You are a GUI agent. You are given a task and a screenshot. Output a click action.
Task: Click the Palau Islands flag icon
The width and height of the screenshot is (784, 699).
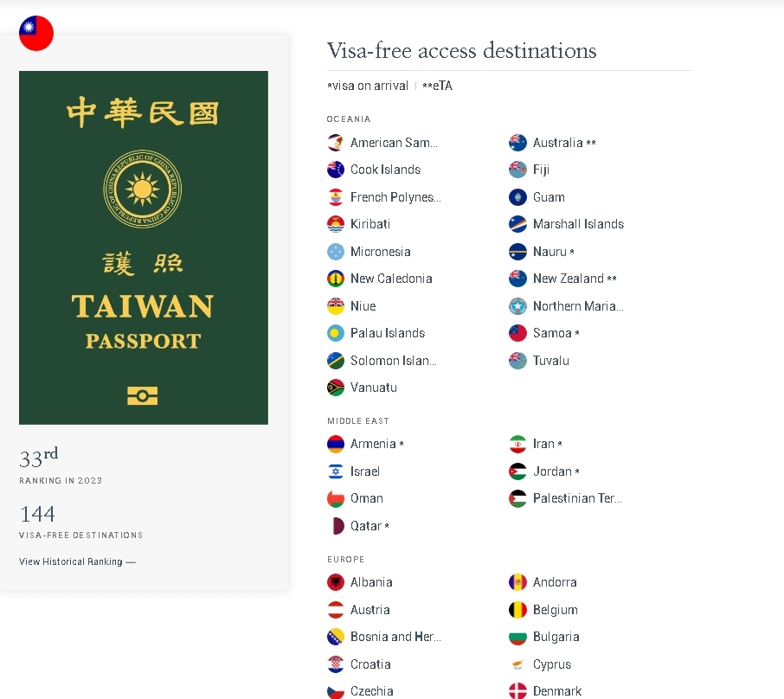(336, 333)
